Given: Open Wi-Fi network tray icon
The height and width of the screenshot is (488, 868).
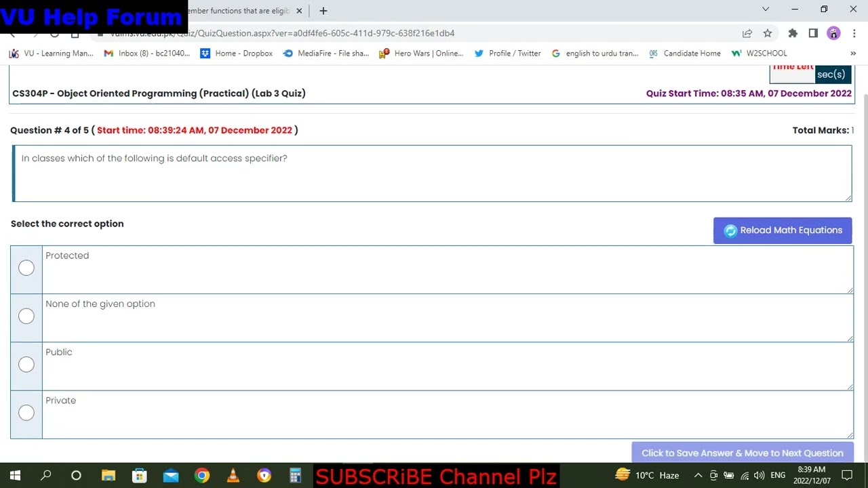Looking at the screenshot, I should coord(745,476).
